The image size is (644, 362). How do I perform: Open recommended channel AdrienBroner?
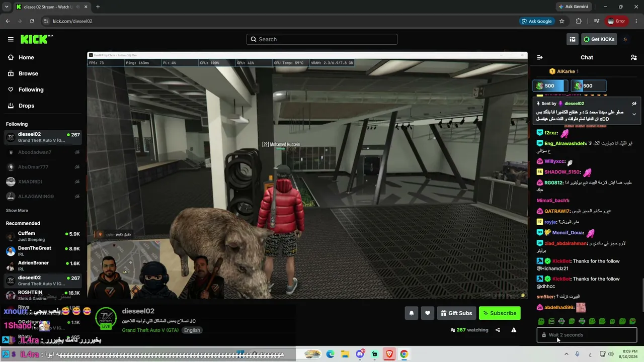pos(43,265)
